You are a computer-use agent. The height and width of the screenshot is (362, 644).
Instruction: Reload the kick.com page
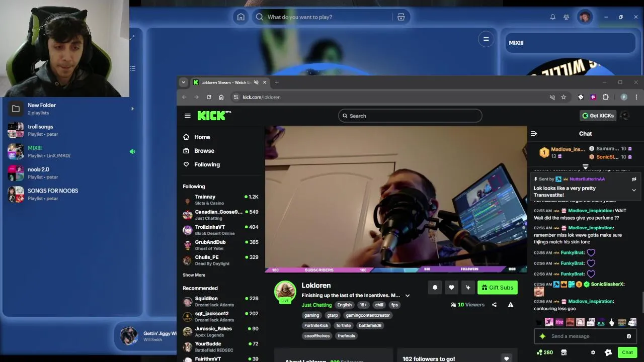tap(209, 97)
